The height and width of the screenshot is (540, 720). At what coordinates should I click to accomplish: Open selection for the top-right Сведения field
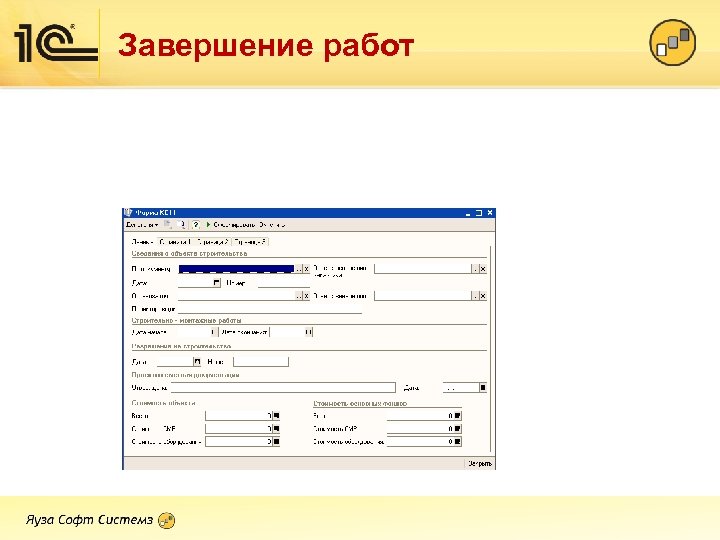pos(475,269)
